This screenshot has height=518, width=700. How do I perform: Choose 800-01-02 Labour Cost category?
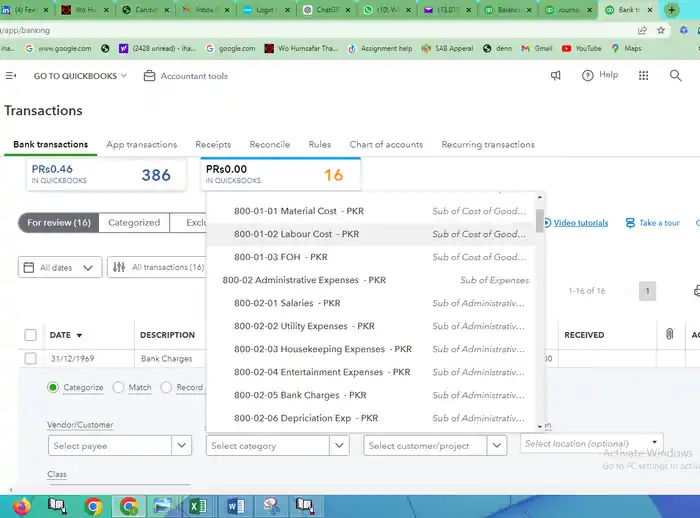pyautogui.click(x=371, y=234)
